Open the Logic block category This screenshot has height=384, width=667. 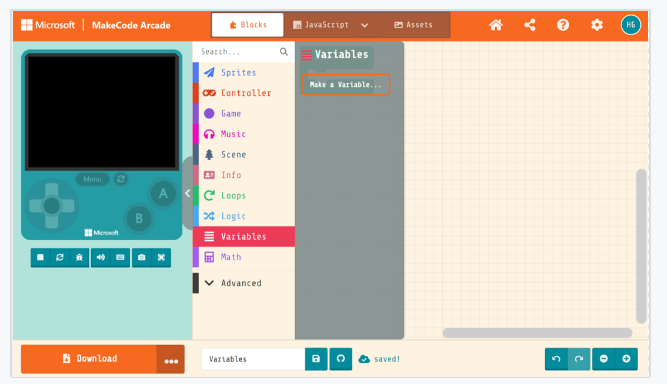pyautogui.click(x=244, y=216)
